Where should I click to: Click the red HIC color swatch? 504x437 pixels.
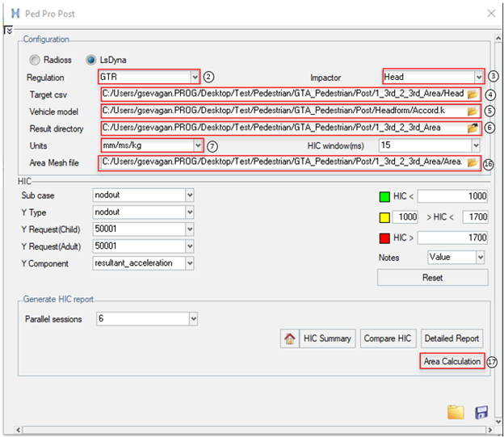(384, 238)
